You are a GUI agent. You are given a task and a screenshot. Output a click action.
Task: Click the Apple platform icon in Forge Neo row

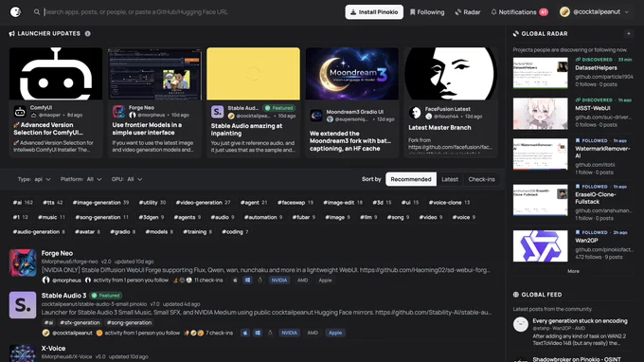[x=235, y=281]
